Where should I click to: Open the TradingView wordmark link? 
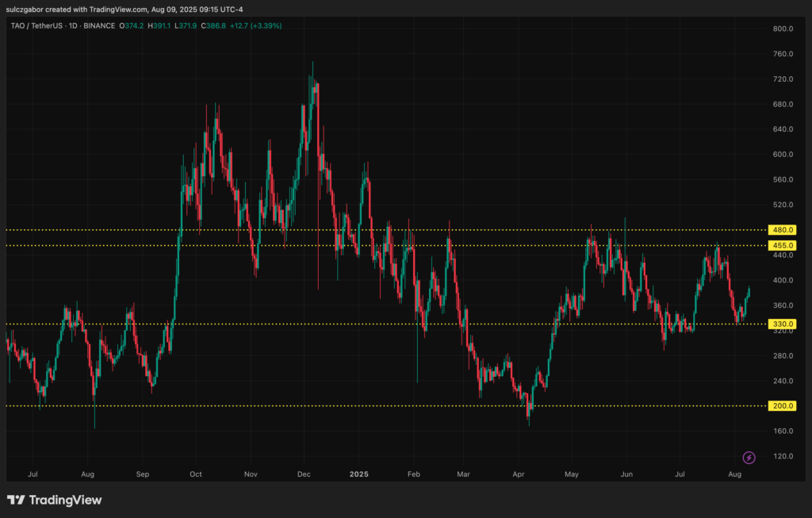[65, 500]
